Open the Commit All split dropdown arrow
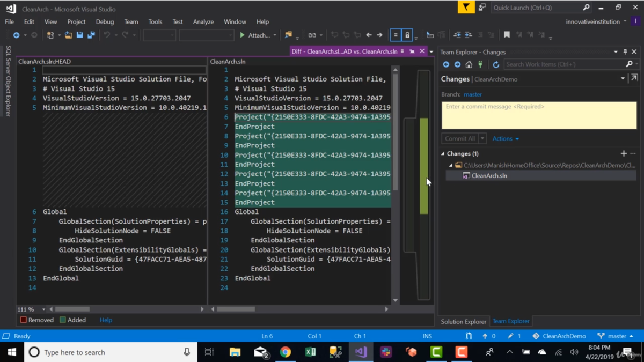644x362 pixels. (x=482, y=138)
